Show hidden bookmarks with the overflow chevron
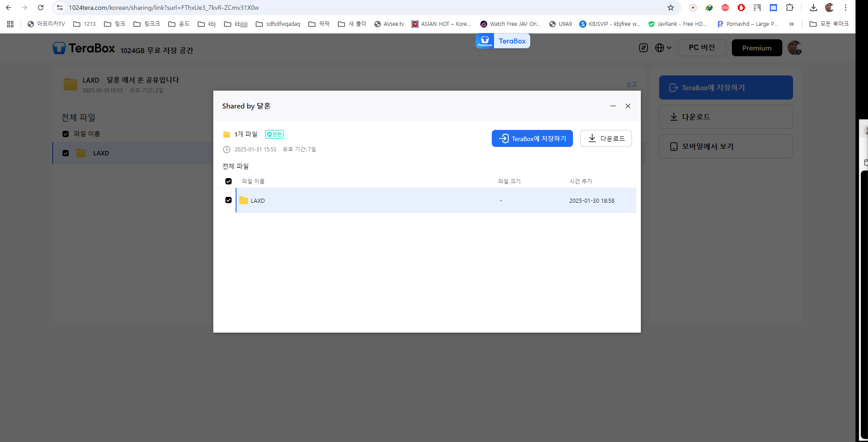The height and width of the screenshot is (442, 868). 792,24
